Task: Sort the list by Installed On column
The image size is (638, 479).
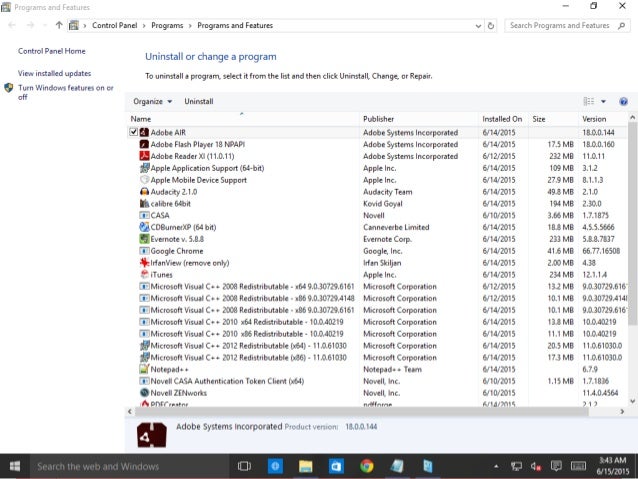Action: click(502, 119)
